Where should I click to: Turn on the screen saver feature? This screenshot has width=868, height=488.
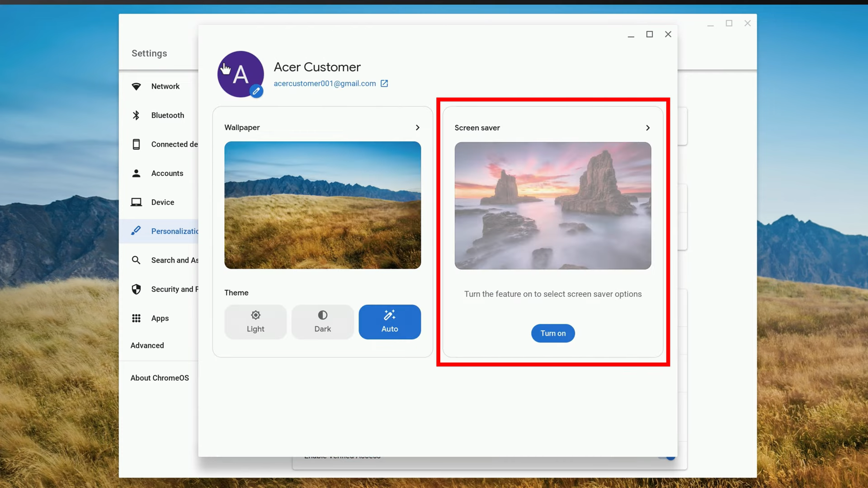coord(552,333)
